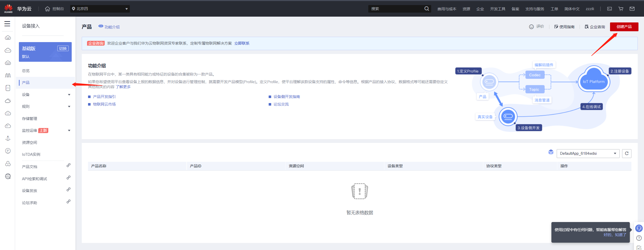Open the hamburger service list menu
The width and height of the screenshot is (644, 250).
(7, 24)
